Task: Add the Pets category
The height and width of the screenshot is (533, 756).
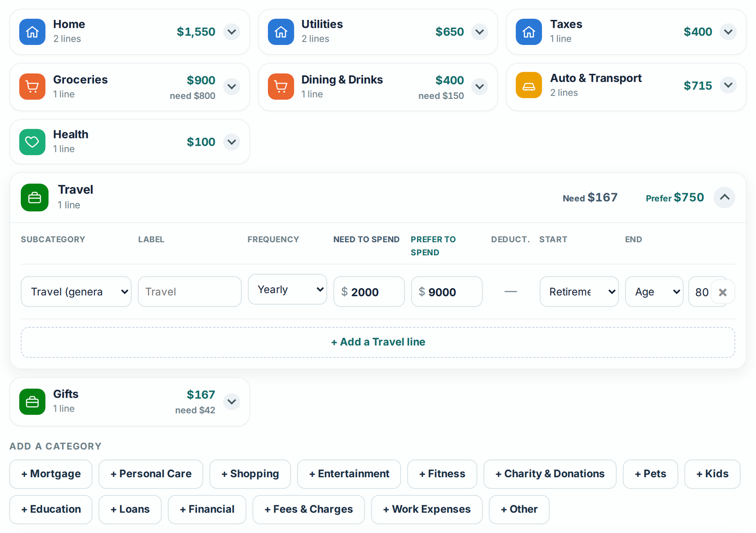Action: coord(651,474)
